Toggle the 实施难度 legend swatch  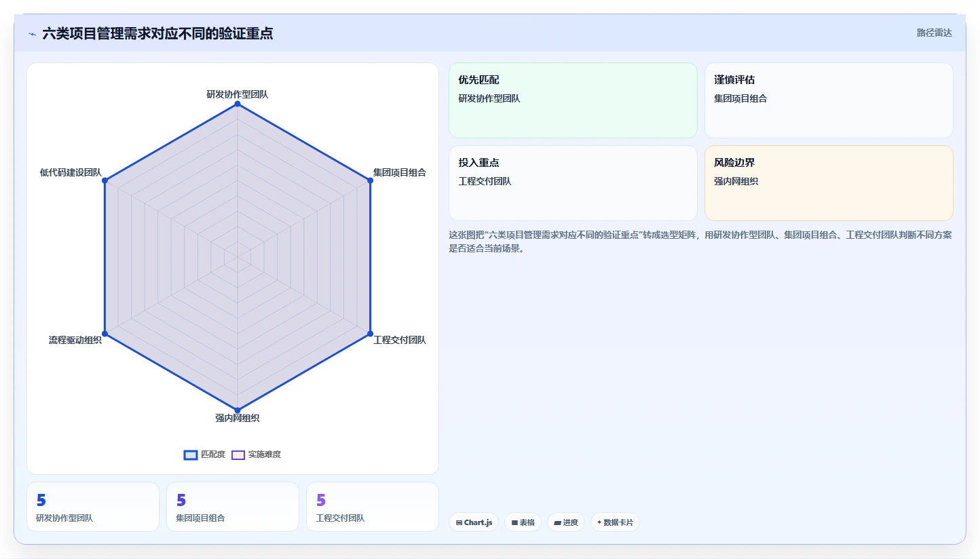pos(238,455)
